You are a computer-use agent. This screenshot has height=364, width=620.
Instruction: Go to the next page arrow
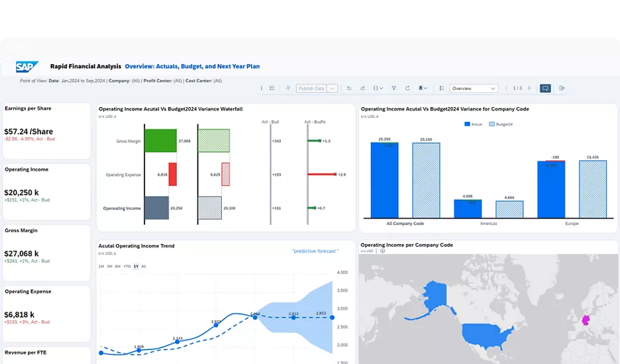529,88
